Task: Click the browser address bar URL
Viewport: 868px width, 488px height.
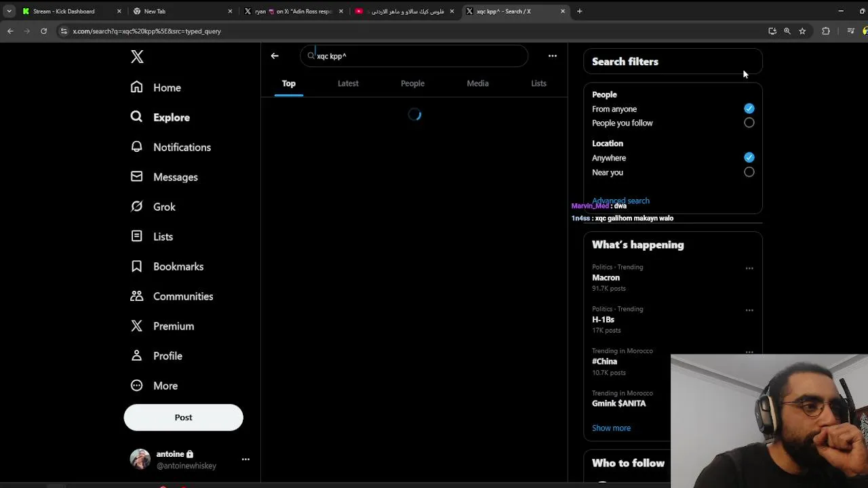Action: point(146,31)
